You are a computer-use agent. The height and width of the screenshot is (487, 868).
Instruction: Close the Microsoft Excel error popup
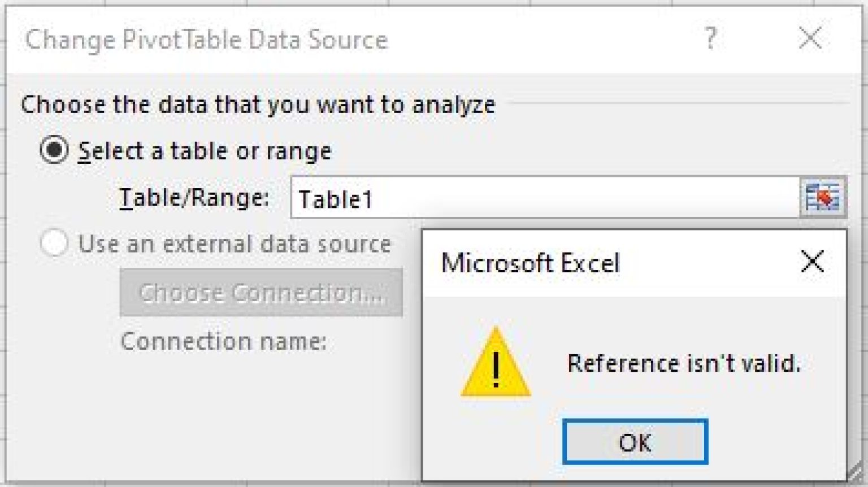[x=812, y=262]
